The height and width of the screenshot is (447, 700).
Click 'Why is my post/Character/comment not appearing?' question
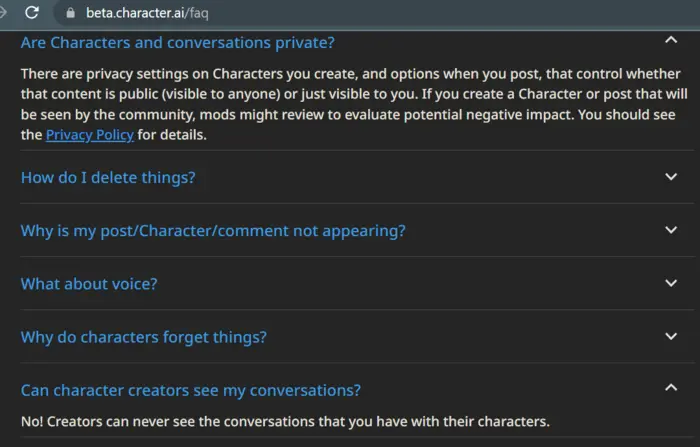click(213, 230)
